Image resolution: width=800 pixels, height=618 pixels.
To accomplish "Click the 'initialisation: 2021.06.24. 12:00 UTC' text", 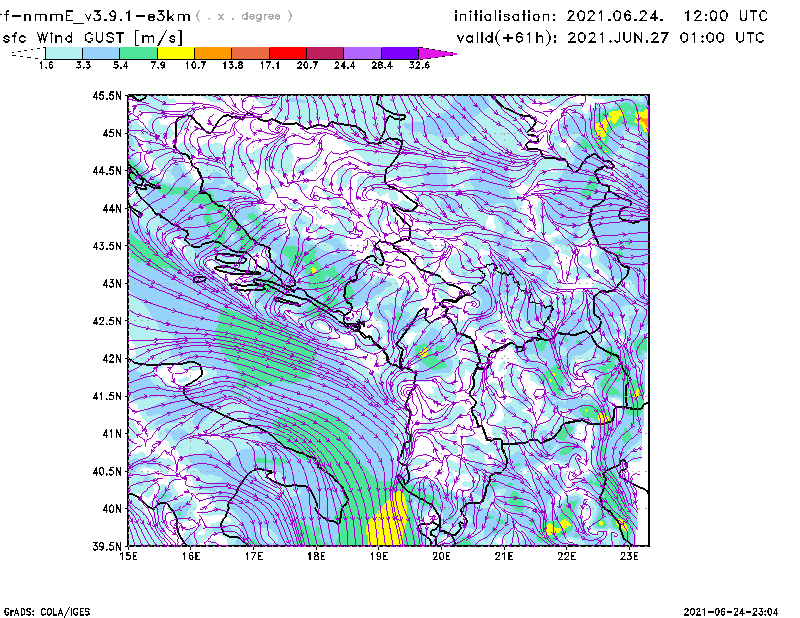I will tap(611, 16).
